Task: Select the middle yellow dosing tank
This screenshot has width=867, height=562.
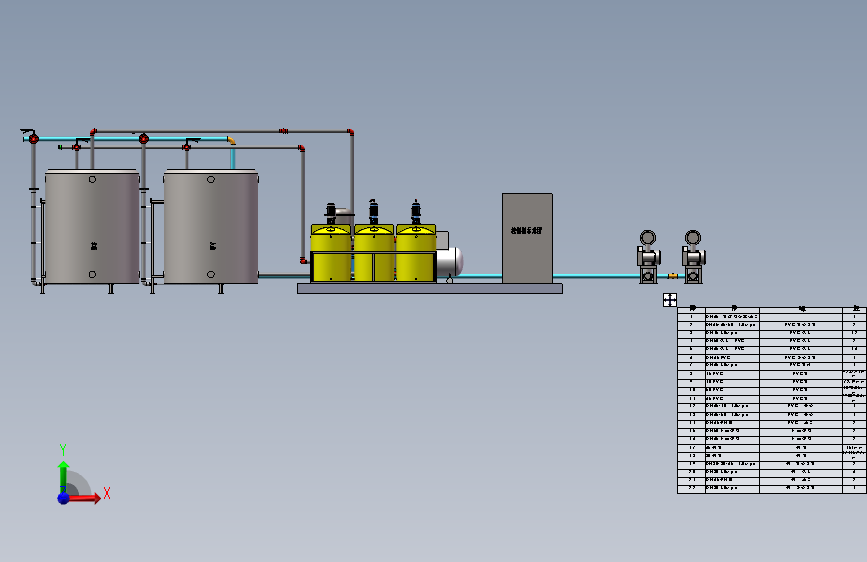Action: (374, 252)
